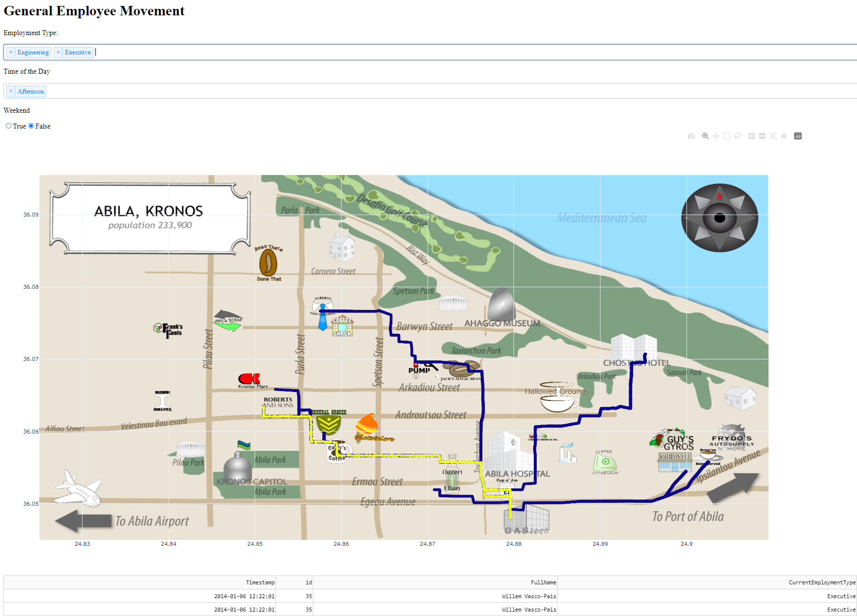The width and height of the screenshot is (857, 616).
Task: Click the FullName column header
Action: coord(435,582)
